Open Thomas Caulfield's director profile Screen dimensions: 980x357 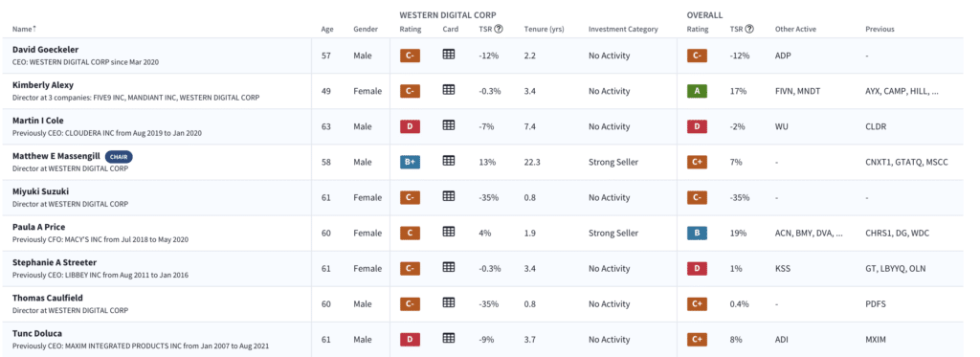point(48,299)
